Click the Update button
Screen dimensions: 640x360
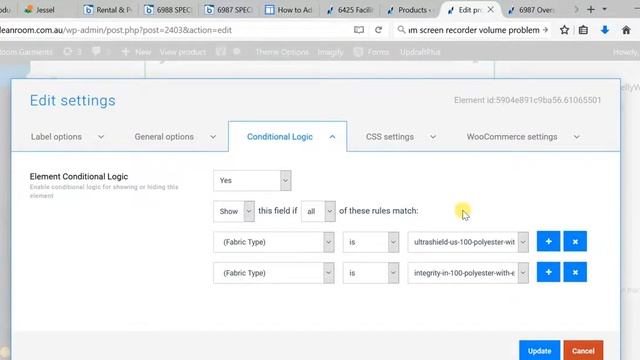click(x=539, y=350)
